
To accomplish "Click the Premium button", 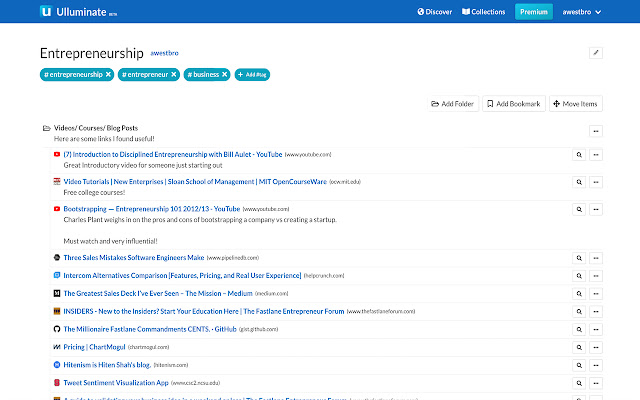I will tap(533, 12).
